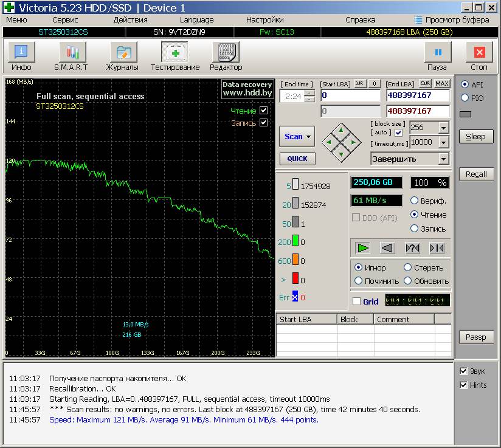Select the API access mode
Image resolution: width=501 pixels, height=448 pixels.
(x=465, y=84)
